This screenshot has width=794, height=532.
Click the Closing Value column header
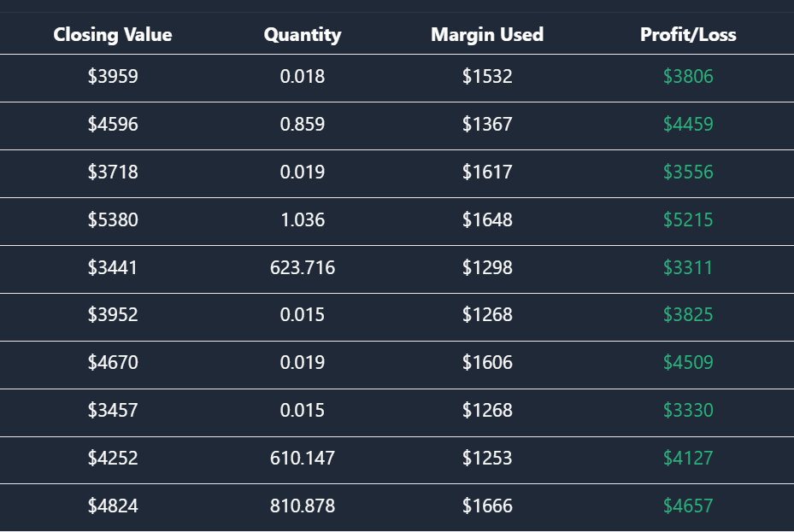[x=113, y=35]
